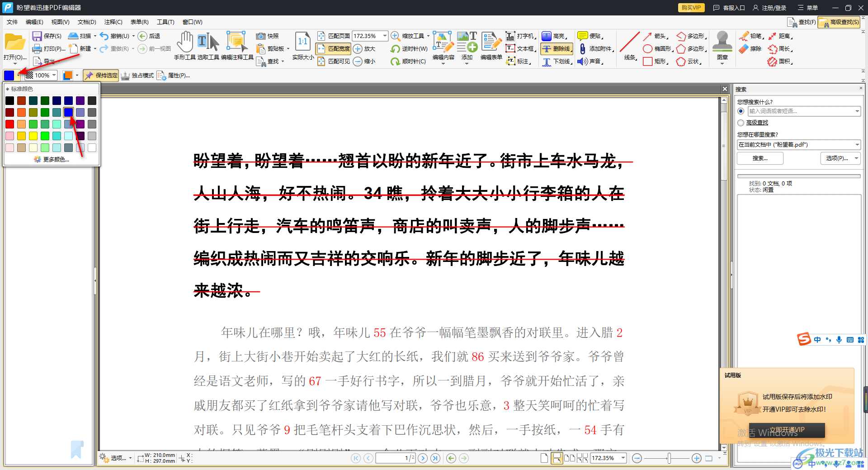Toggle Fit Width (匹配宽度) view

334,48
